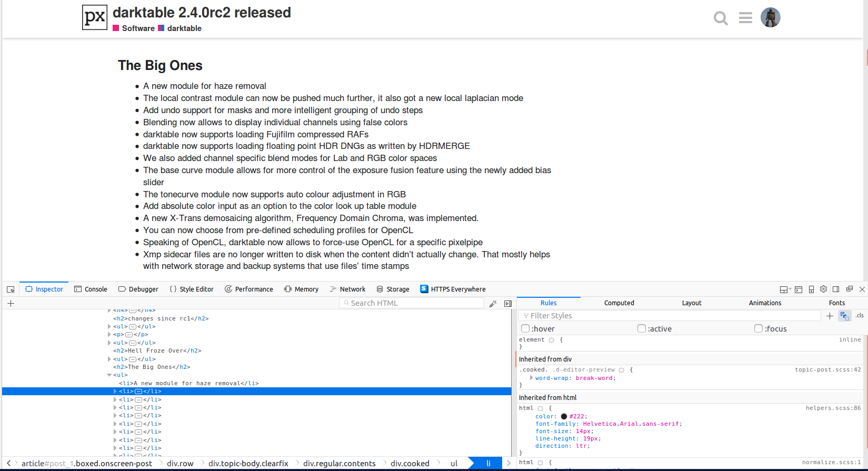Toggle Responsive Design Mode icon
Viewport: 868px width, 471px height.
point(811,289)
